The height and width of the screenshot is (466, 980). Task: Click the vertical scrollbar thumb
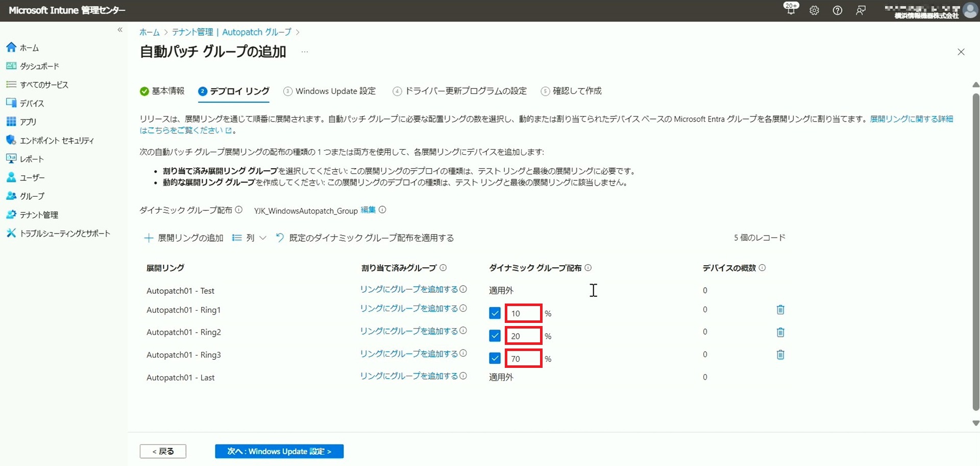point(975,252)
